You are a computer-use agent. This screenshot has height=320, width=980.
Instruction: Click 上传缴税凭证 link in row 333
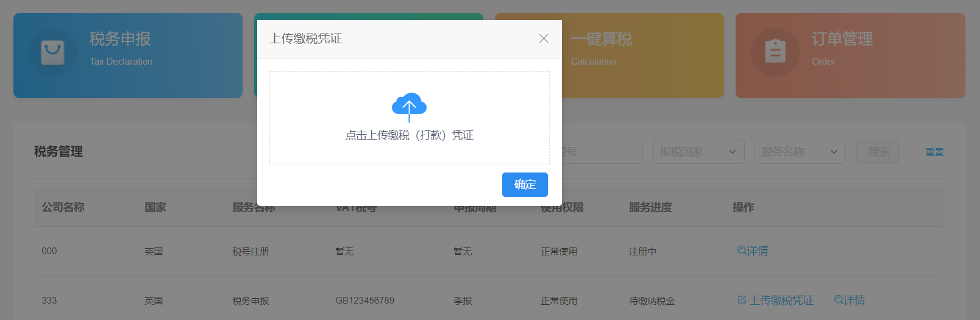point(781,300)
